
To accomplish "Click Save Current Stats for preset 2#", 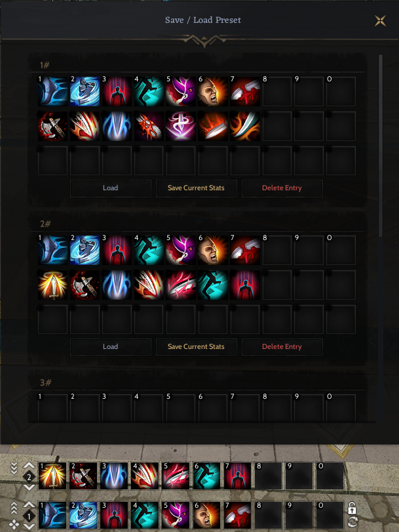I will pos(197,347).
